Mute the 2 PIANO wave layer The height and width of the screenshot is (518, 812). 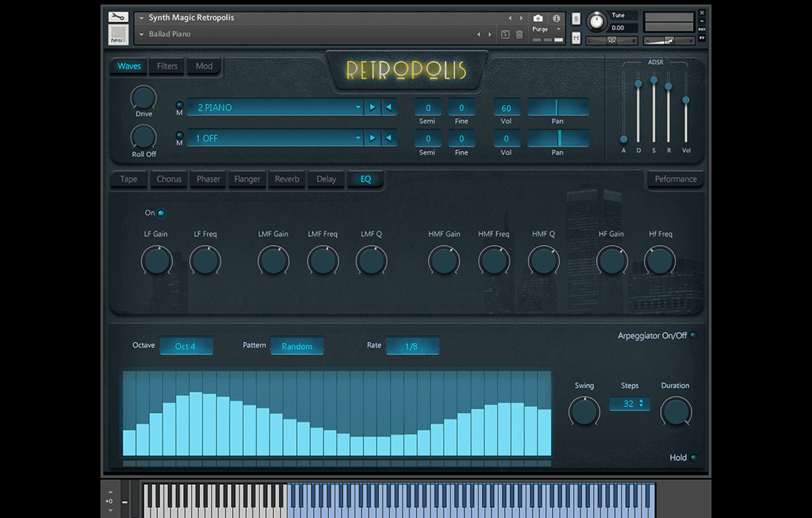click(x=180, y=105)
